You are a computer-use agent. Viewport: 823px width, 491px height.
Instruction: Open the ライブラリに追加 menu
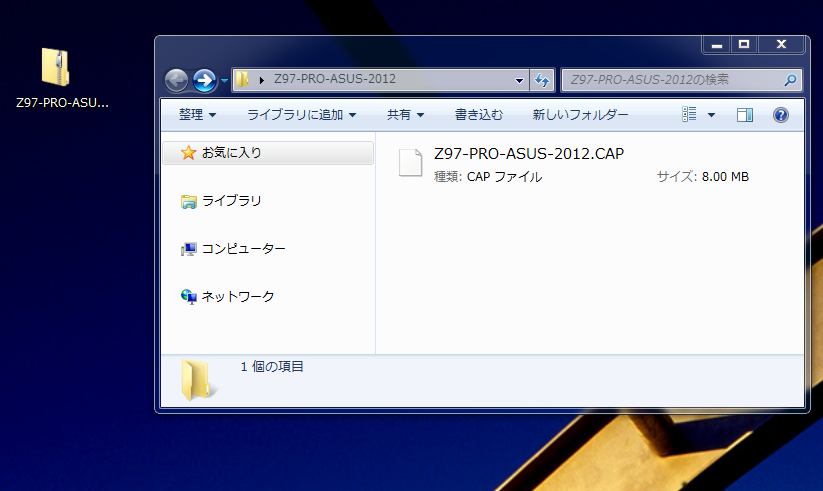click(301, 114)
